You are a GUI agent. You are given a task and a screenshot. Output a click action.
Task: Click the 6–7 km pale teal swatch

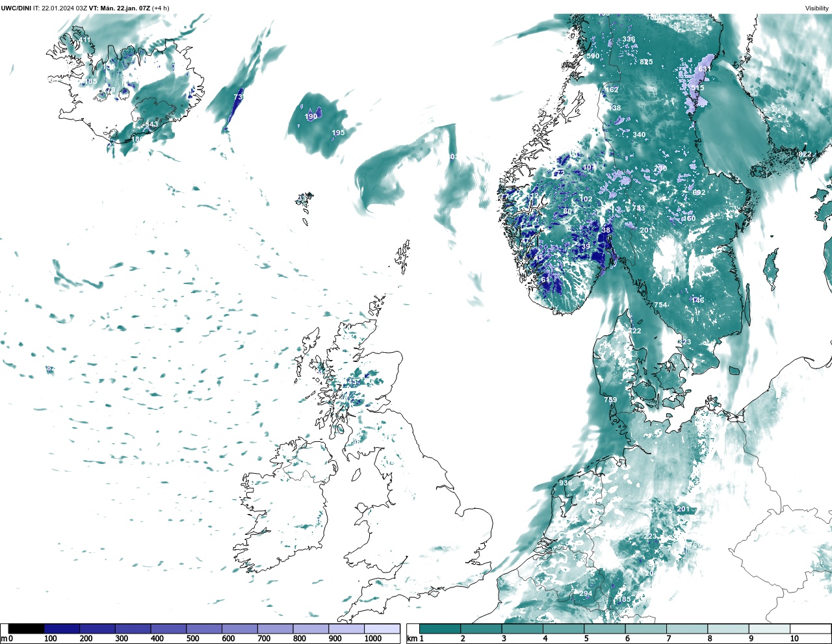(x=646, y=629)
